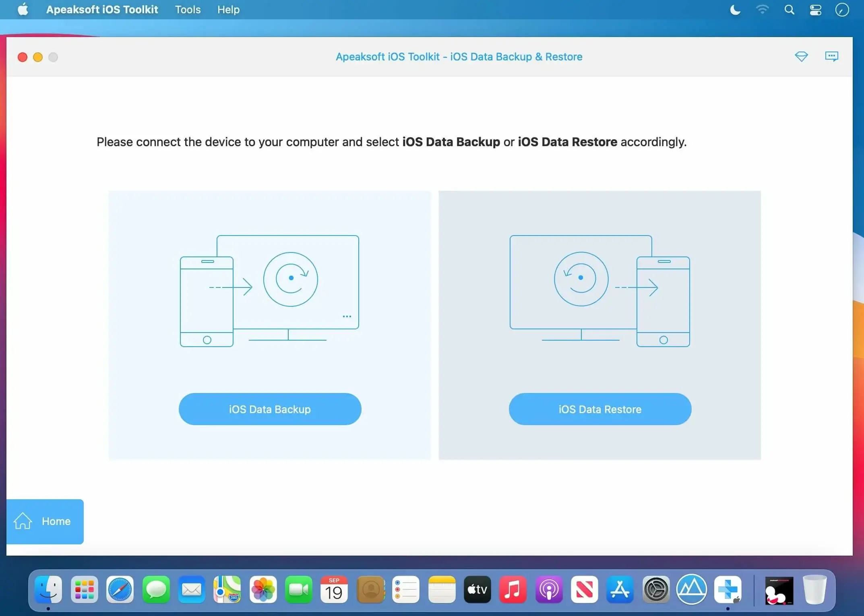Click the window title "Apeaksoft iOS Toolkit - iOS Data Backup & Restore"
Image resolution: width=864 pixels, height=616 pixels.
(459, 57)
